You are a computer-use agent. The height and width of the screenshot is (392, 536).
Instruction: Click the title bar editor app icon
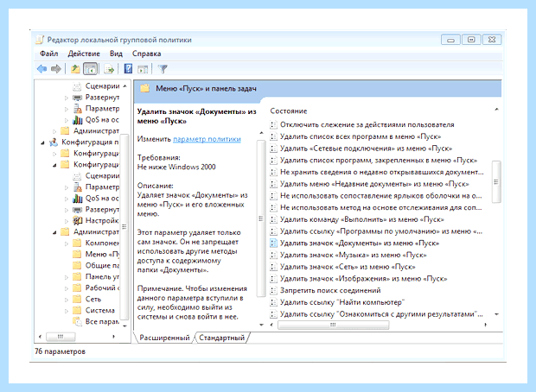pyautogui.click(x=40, y=40)
